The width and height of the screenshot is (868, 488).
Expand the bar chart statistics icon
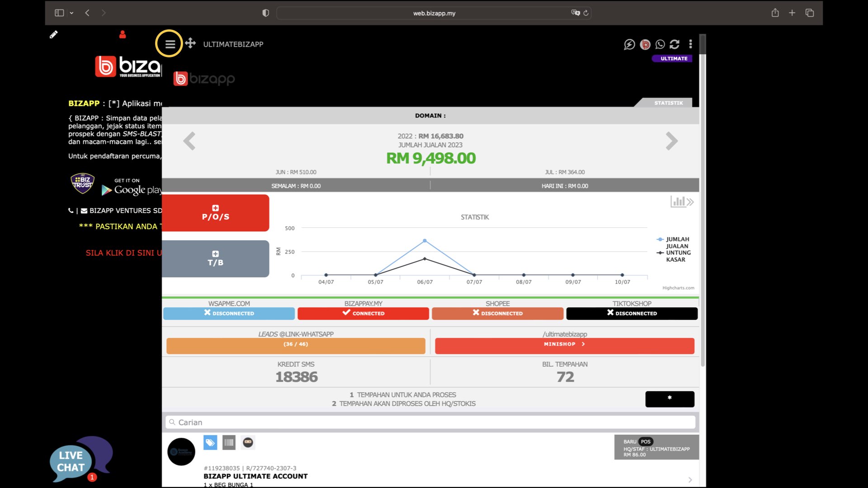682,202
